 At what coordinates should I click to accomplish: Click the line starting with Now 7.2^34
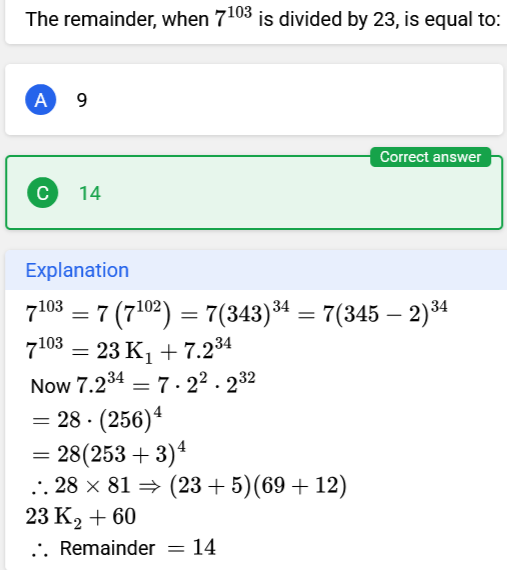[x=143, y=384]
